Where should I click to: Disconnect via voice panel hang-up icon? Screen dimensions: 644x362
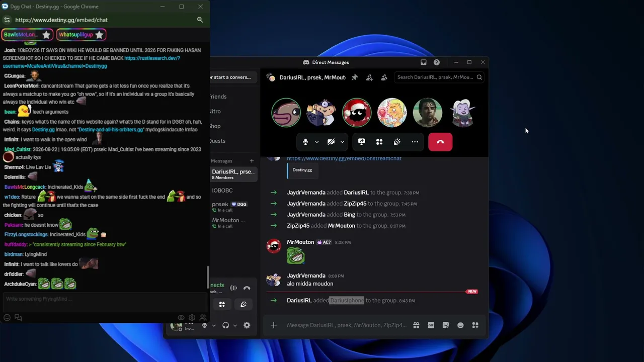coord(247,288)
